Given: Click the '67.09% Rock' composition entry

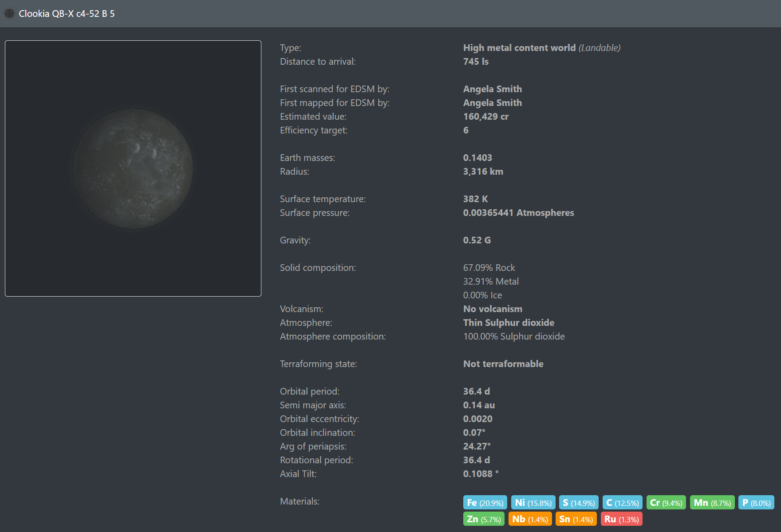Looking at the screenshot, I should [489, 268].
